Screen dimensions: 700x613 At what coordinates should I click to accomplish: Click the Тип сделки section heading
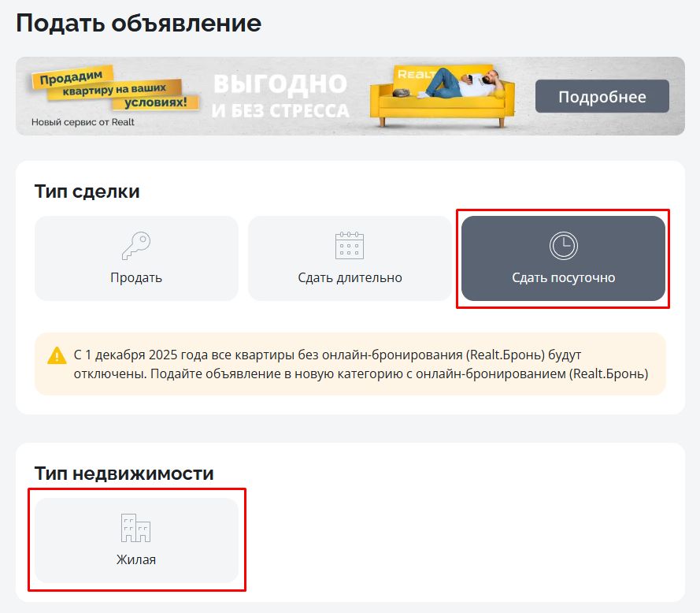pos(87,191)
